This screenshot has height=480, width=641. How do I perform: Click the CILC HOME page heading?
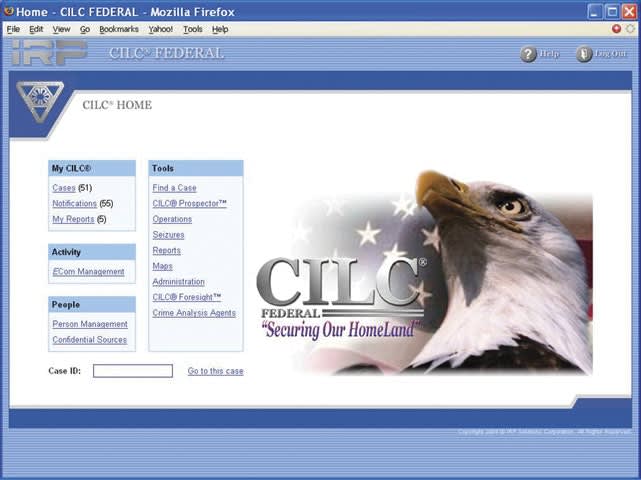click(x=117, y=105)
